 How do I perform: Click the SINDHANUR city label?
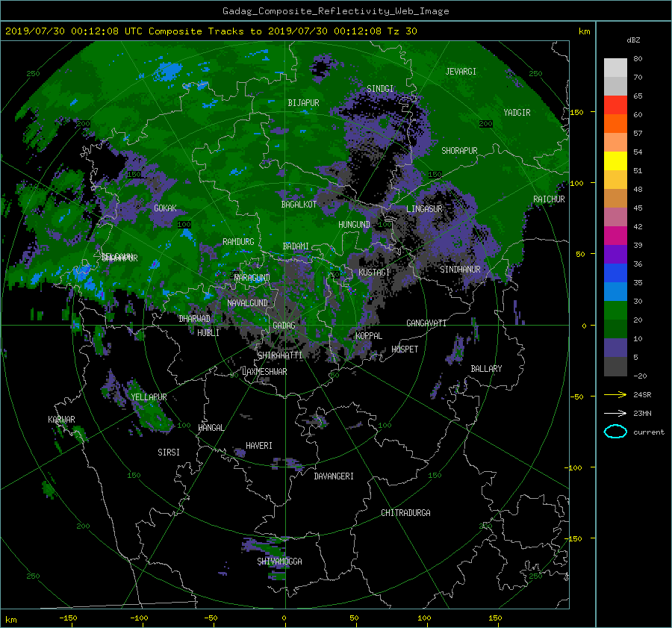[460, 270]
